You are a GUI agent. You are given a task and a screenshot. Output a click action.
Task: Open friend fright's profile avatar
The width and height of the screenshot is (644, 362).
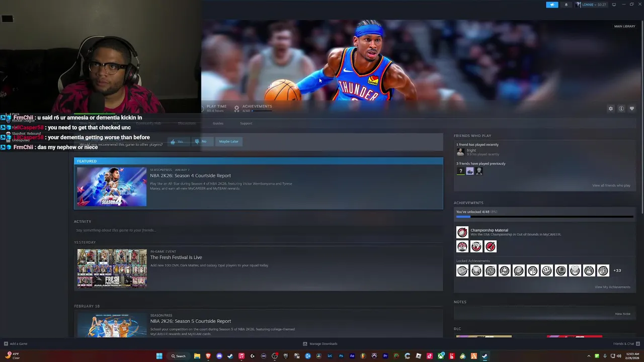point(460,152)
